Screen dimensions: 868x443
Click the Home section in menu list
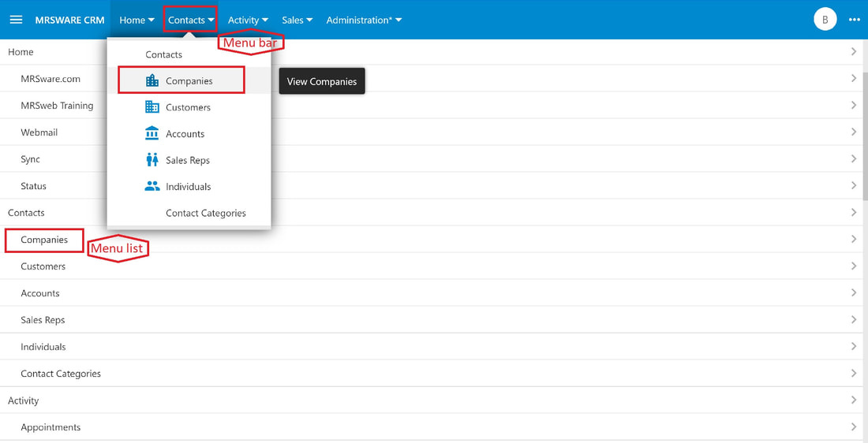pyautogui.click(x=21, y=51)
